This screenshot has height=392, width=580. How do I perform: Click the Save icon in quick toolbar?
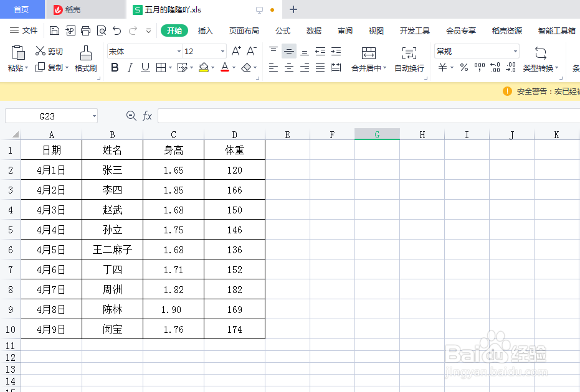[x=54, y=30]
